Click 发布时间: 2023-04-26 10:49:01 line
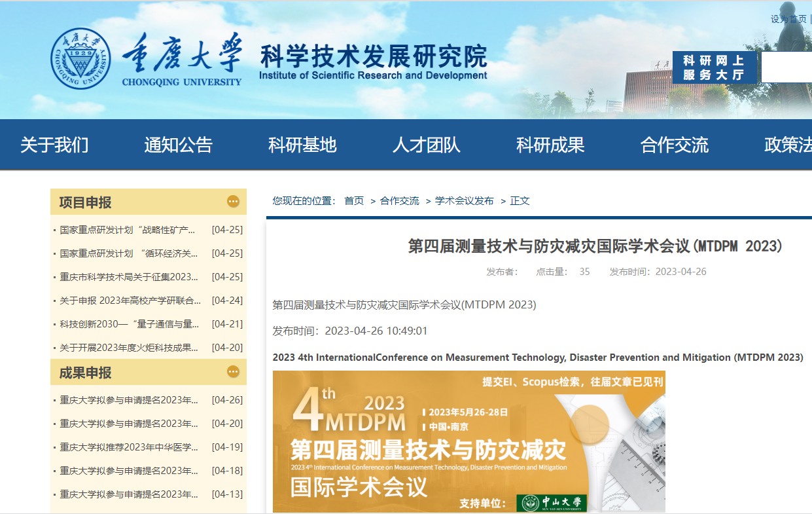Image resolution: width=812 pixels, height=514 pixels. (350, 331)
